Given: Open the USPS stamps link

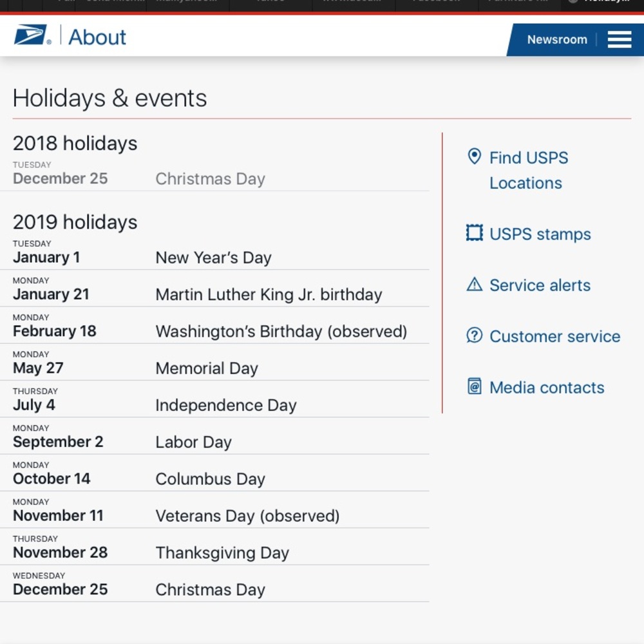Looking at the screenshot, I should click(x=540, y=234).
